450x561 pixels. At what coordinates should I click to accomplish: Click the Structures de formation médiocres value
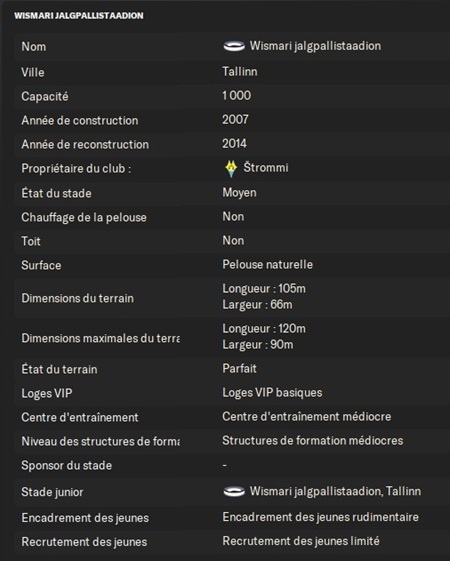[313, 441]
